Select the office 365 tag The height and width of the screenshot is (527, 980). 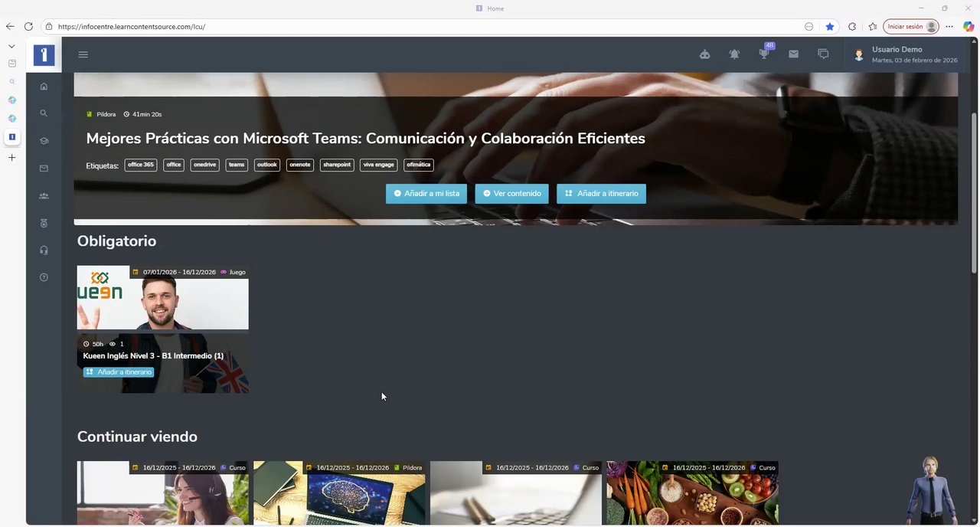point(141,165)
